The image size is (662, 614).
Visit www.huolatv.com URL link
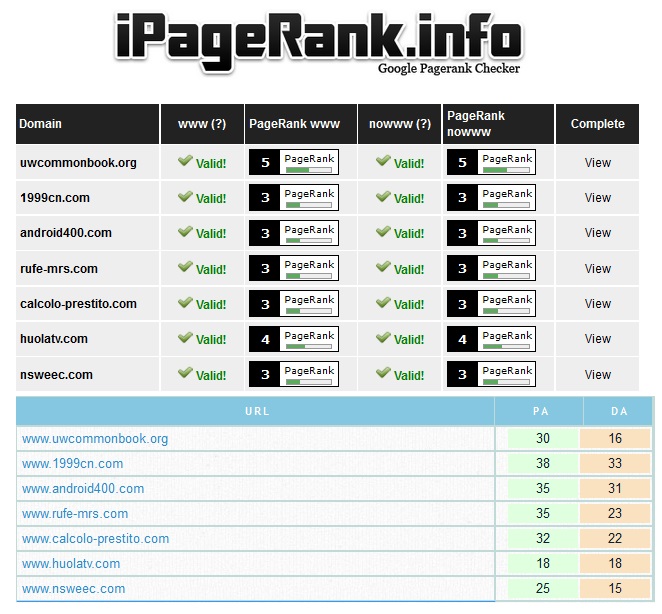pyautogui.click(x=71, y=563)
